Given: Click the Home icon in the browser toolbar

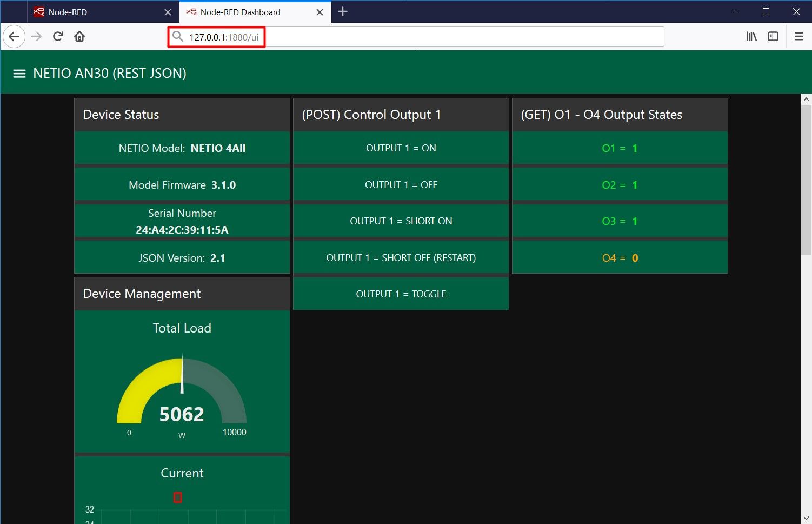Looking at the screenshot, I should [x=79, y=36].
